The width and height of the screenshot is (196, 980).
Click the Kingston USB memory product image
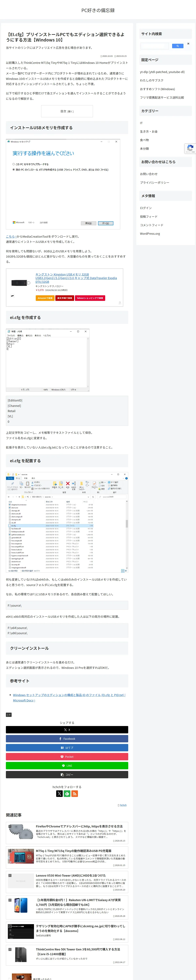21,283
